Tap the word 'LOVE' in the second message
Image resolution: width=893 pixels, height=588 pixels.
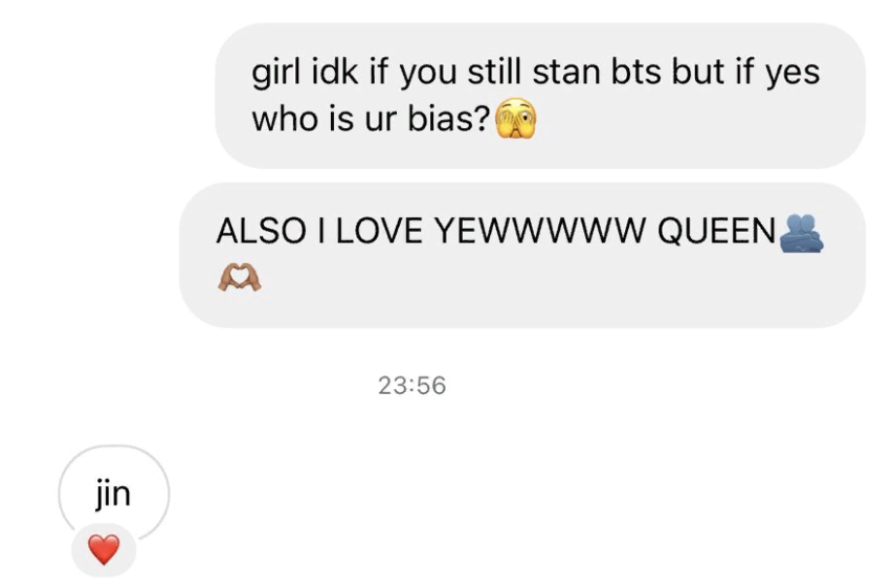point(380,231)
